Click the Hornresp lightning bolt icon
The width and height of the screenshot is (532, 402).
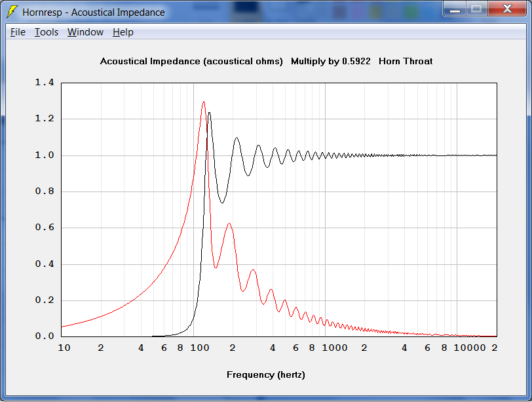(12, 12)
